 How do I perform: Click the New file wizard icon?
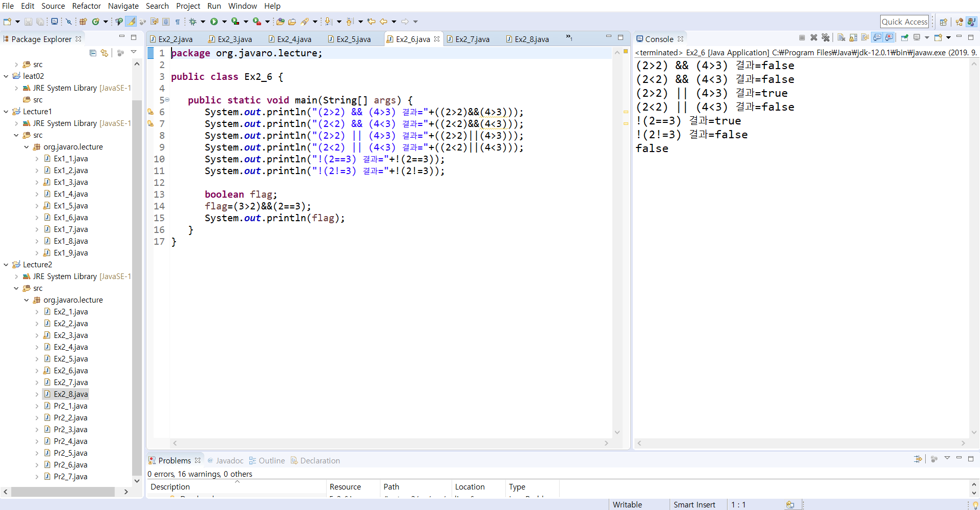pos(7,22)
